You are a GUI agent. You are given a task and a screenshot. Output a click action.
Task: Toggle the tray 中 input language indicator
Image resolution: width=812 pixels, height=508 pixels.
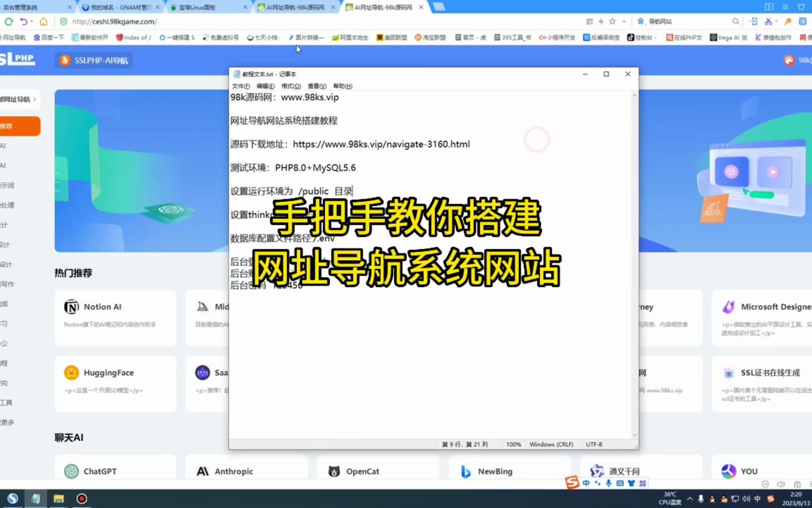tap(757, 499)
